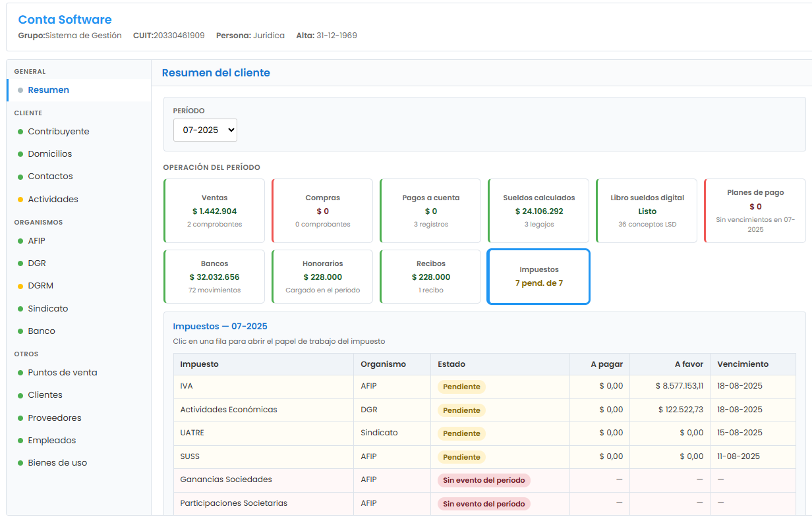Click the Resumen del cliente heading
This screenshot has width=812, height=517.
[216, 73]
